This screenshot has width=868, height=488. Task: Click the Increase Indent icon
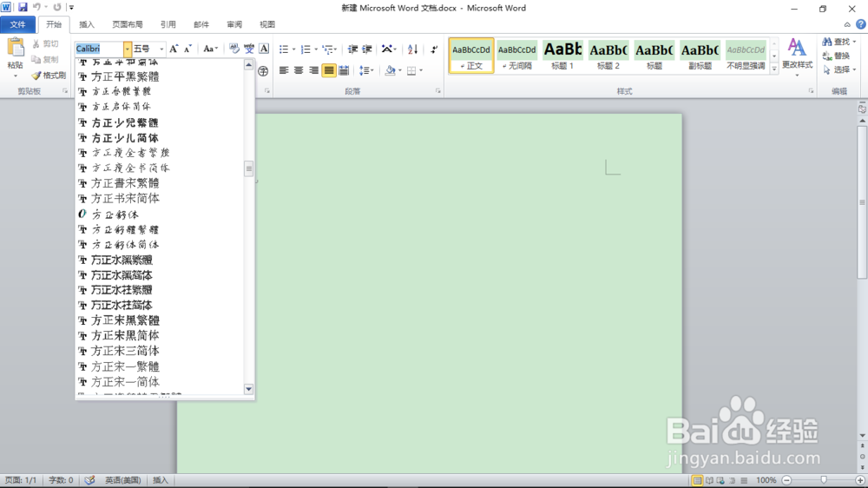point(366,49)
